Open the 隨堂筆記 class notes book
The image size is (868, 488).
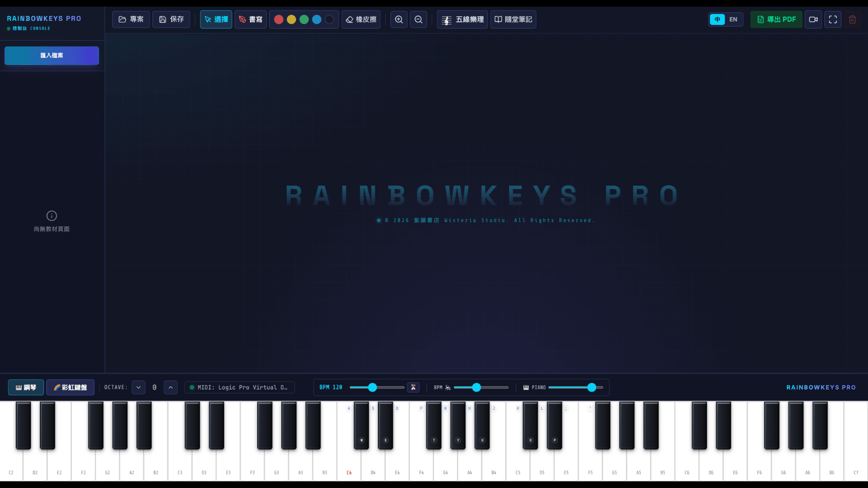point(513,19)
